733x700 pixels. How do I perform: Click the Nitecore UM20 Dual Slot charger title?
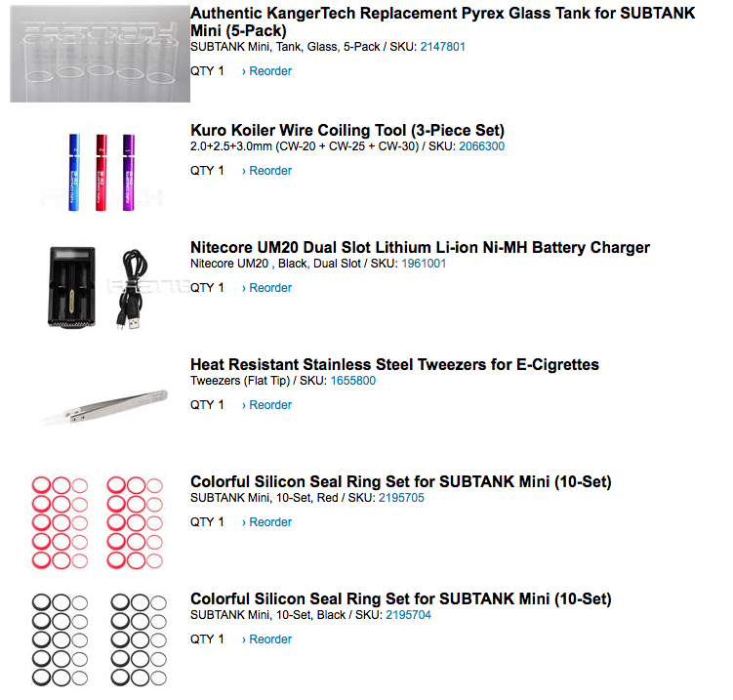coord(420,247)
